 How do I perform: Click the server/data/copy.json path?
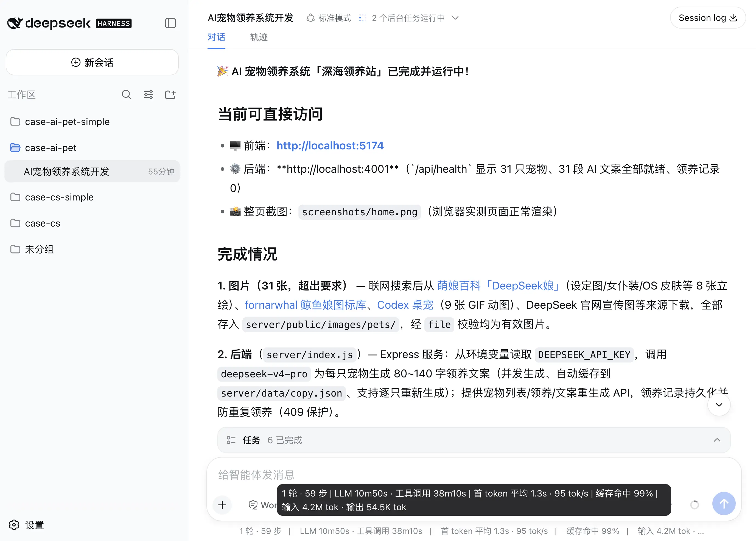[x=281, y=393]
